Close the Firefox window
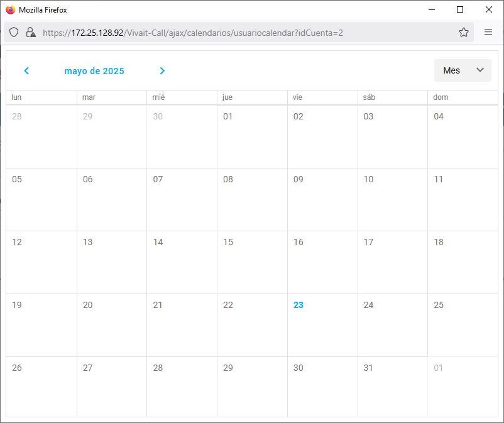 click(x=488, y=9)
